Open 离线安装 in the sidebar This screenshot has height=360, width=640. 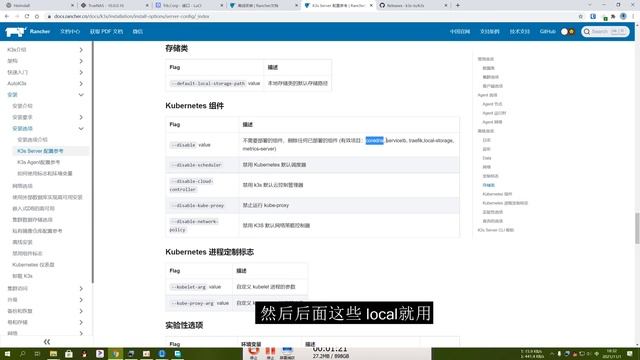[22, 242]
